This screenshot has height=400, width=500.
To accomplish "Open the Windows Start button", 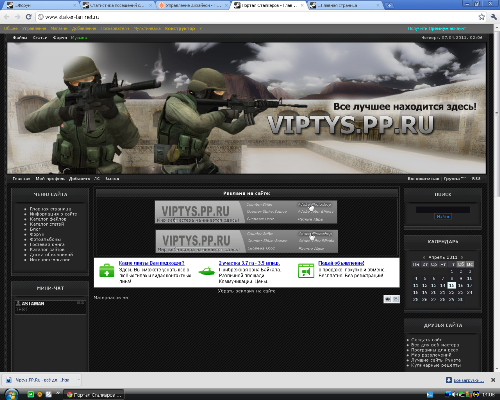I will pos(11,395).
